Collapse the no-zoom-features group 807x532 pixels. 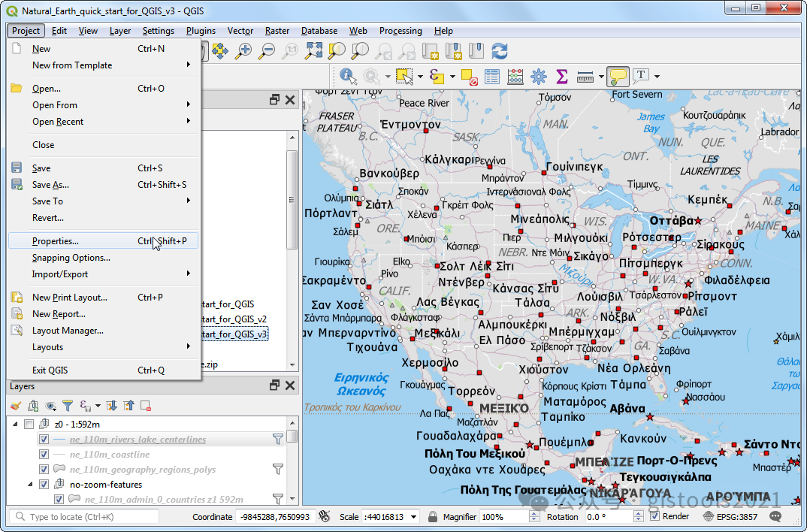pyautogui.click(x=30, y=484)
